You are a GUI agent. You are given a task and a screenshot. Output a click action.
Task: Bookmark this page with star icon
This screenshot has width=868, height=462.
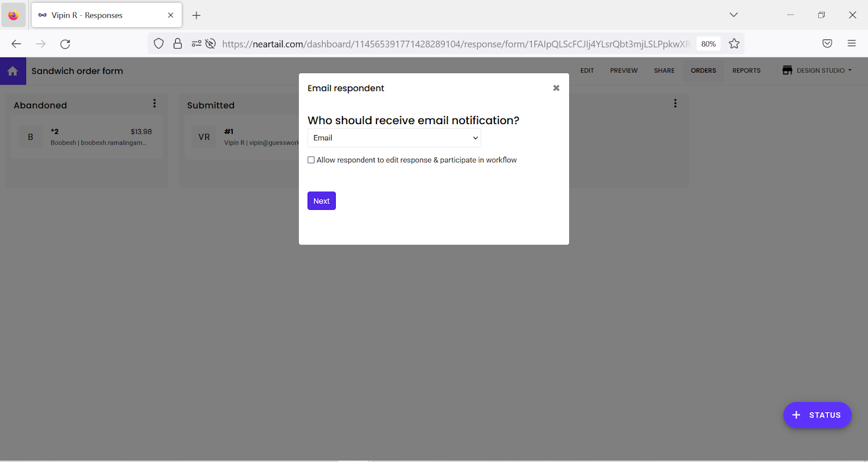(734, 44)
